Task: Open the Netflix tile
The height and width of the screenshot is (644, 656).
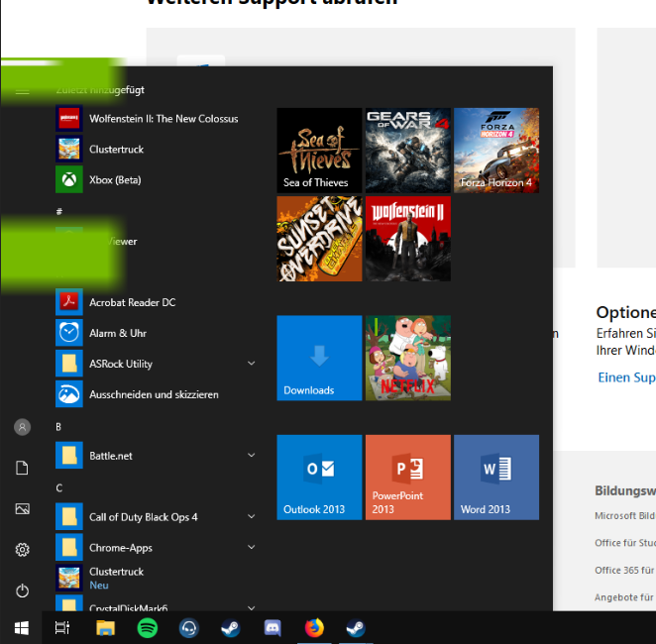Action: 408,358
